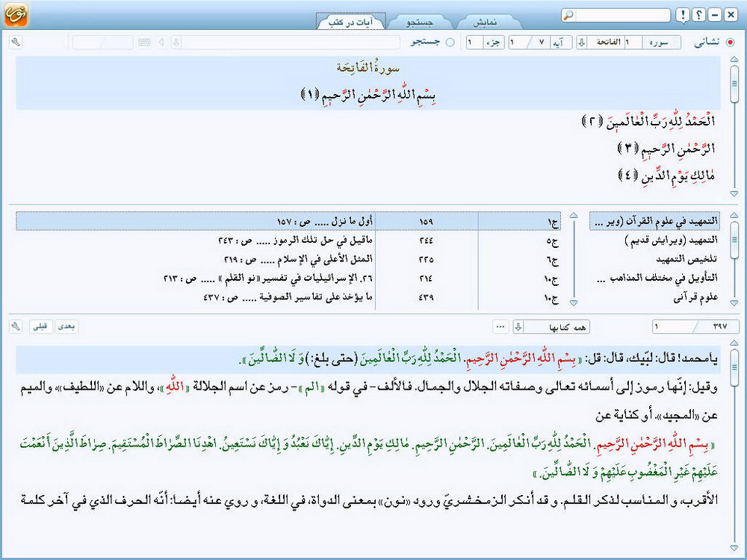Click scroll-down arrow of the bottom text pane
The height and width of the screenshot is (560, 747).
coord(734,549)
